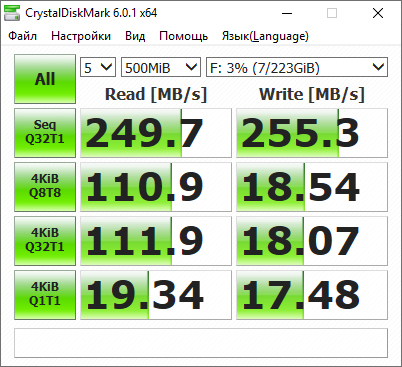The width and height of the screenshot is (402, 367).
Task: Open the Язык(Language) menu
Action: pyautogui.click(x=265, y=36)
